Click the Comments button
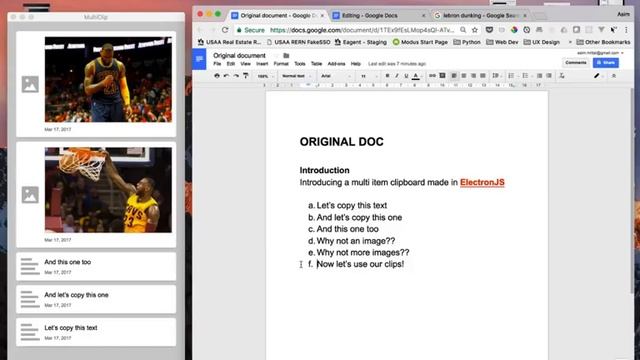Image resolution: width=640 pixels, height=360 pixels. point(576,63)
